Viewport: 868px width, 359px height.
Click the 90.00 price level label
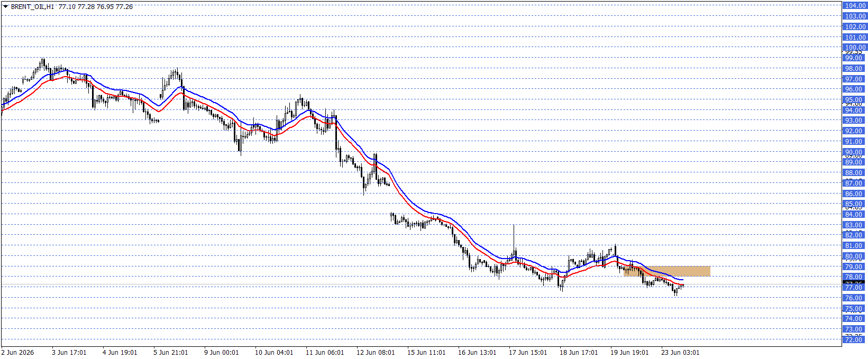pos(855,152)
